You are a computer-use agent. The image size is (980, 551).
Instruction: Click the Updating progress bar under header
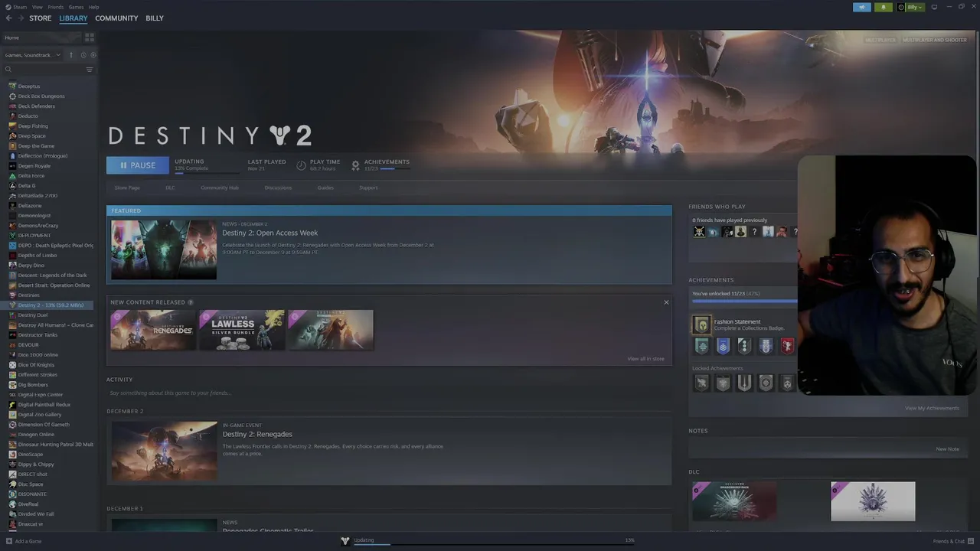click(x=206, y=174)
